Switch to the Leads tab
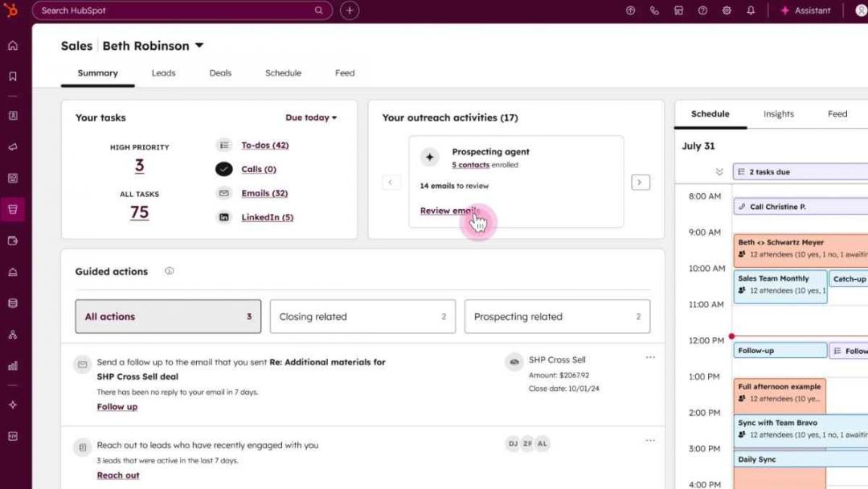The image size is (868, 489). [x=163, y=73]
